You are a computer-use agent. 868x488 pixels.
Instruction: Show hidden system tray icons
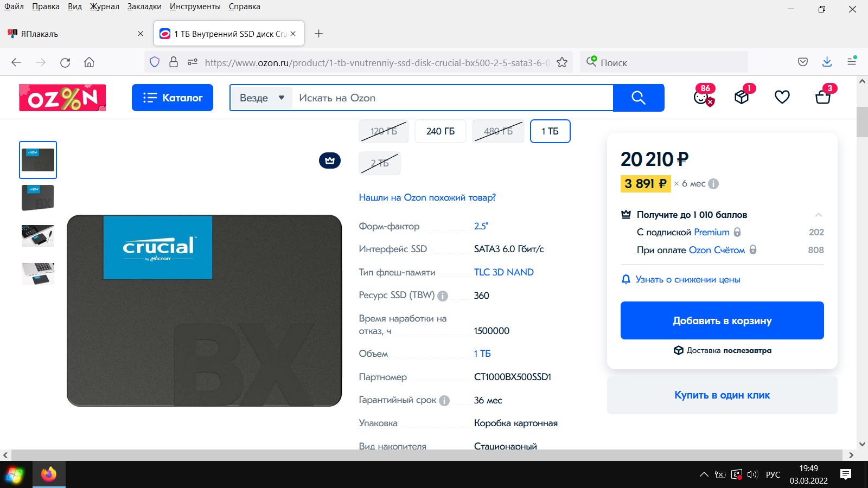point(704,474)
